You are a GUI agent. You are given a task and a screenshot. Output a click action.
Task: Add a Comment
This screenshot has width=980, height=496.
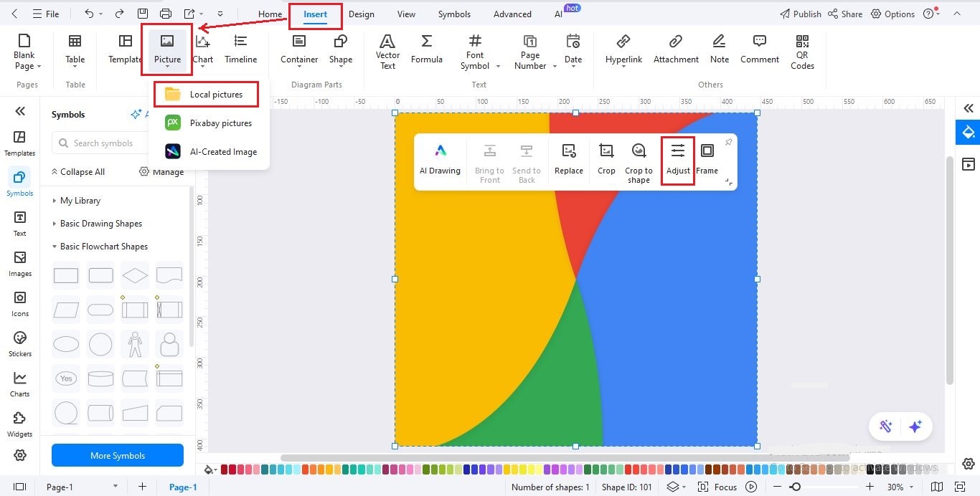pyautogui.click(x=760, y=49)
